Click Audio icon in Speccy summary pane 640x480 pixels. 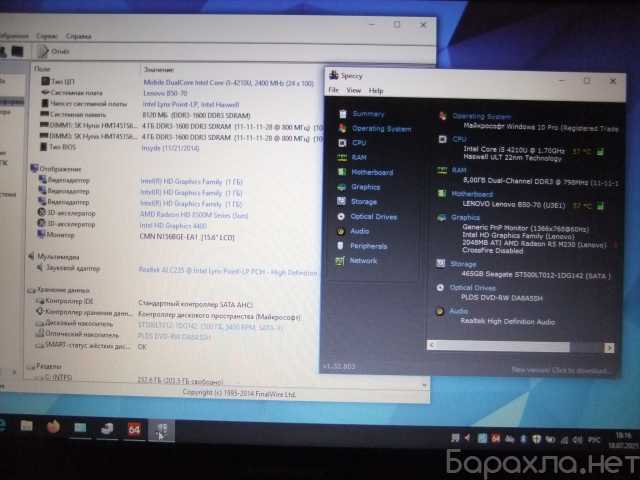tap(440, 311)
